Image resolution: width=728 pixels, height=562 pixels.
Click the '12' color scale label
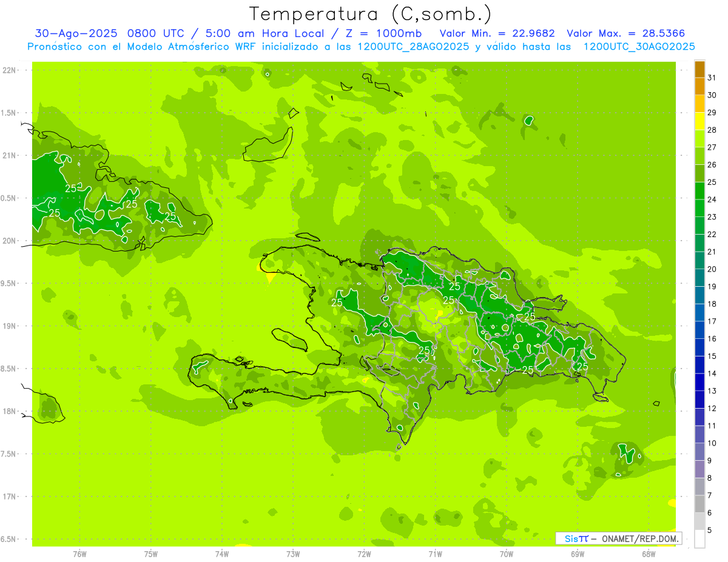712,409
